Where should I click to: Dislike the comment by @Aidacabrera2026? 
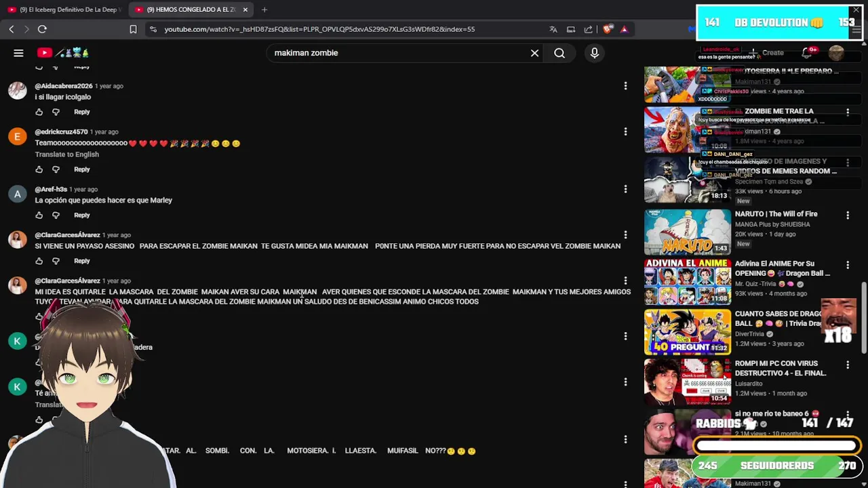(56, 112)
